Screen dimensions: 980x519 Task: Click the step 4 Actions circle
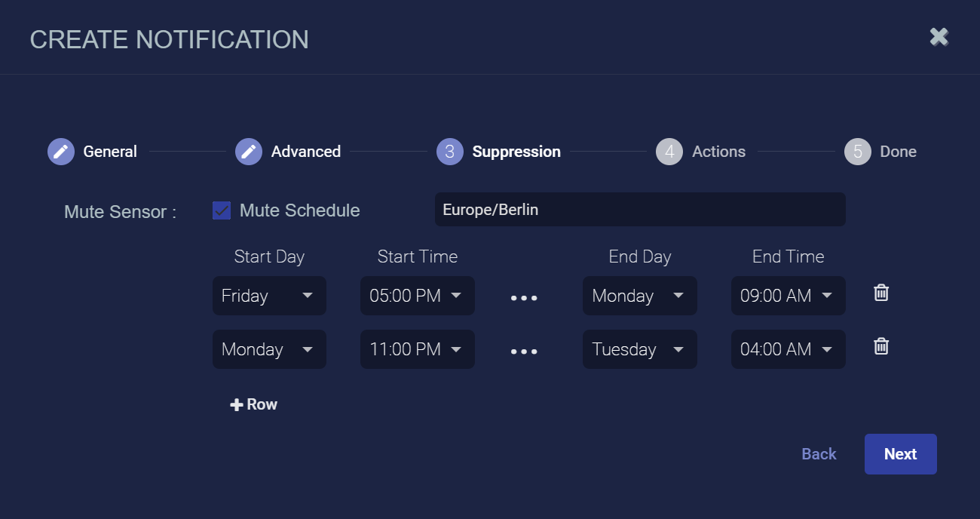pos(669,152)
